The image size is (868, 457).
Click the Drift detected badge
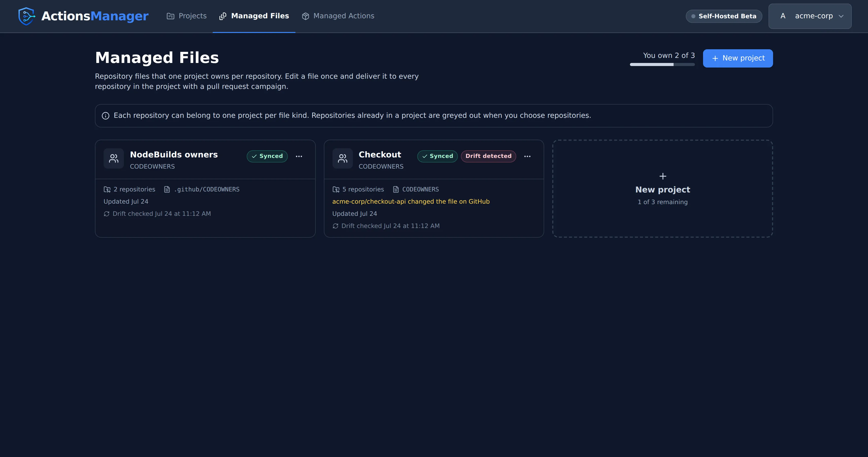[488, 156]
